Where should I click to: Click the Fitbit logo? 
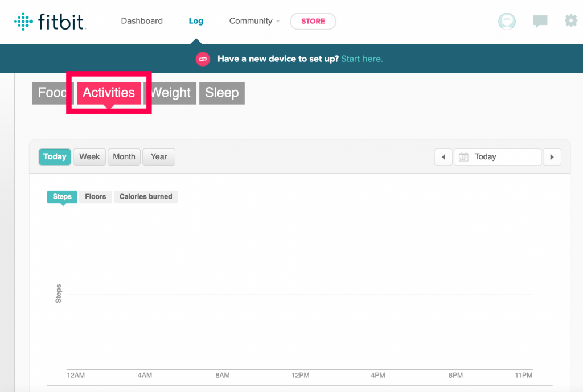pos(50,21)
